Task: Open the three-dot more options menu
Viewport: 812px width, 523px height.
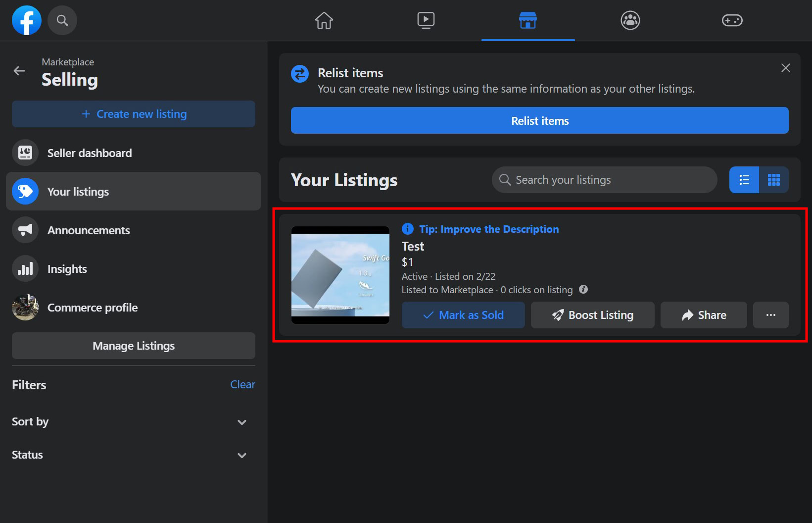Action: (x=770, y=315)
